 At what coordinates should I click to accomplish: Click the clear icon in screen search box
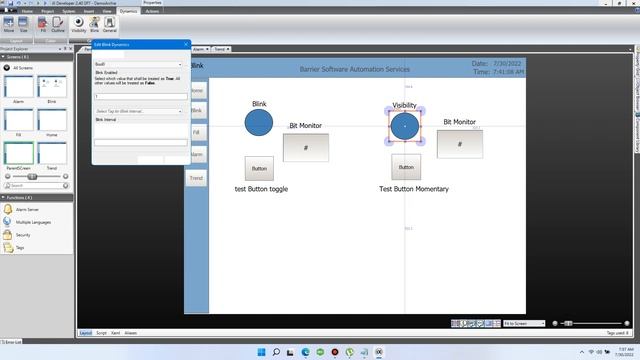[x=66, y=186]
